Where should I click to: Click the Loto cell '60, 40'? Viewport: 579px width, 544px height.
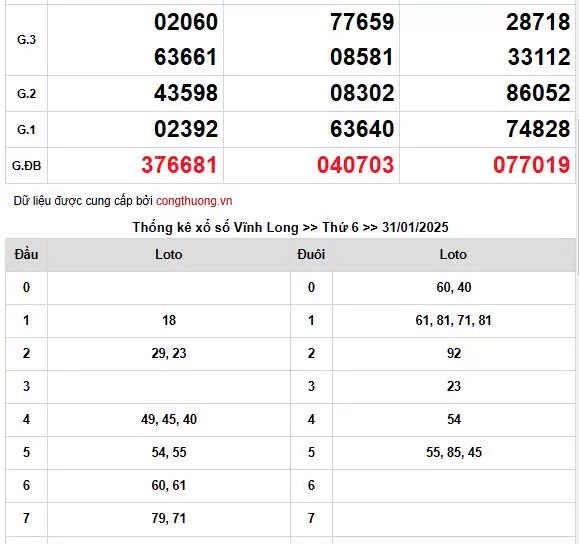[x=454, y=287]
